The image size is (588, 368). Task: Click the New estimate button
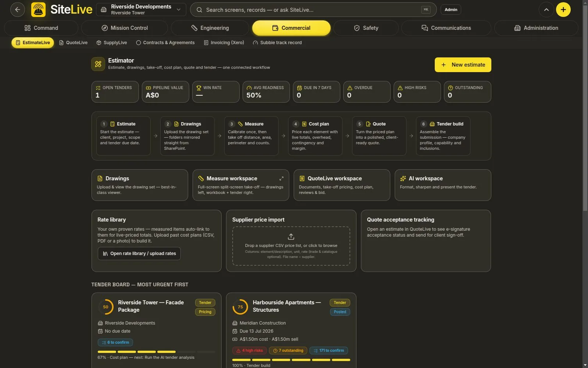pyautogui.click(x=463, y=65)
